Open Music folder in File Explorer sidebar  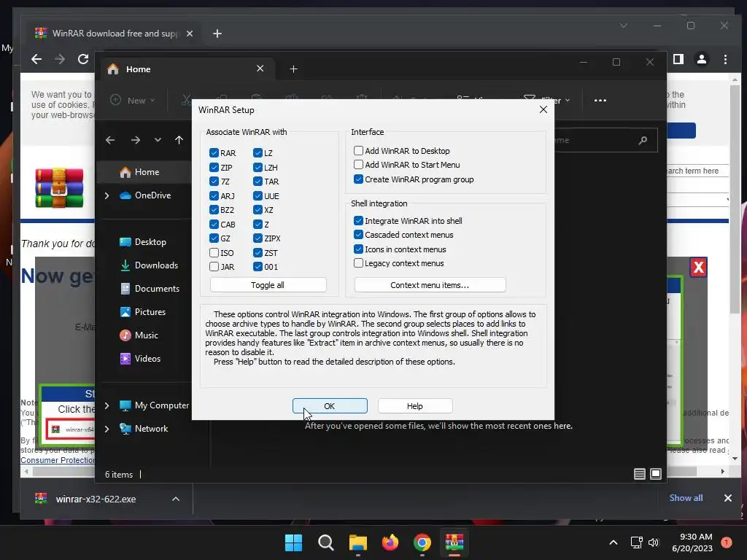[139, 335]
